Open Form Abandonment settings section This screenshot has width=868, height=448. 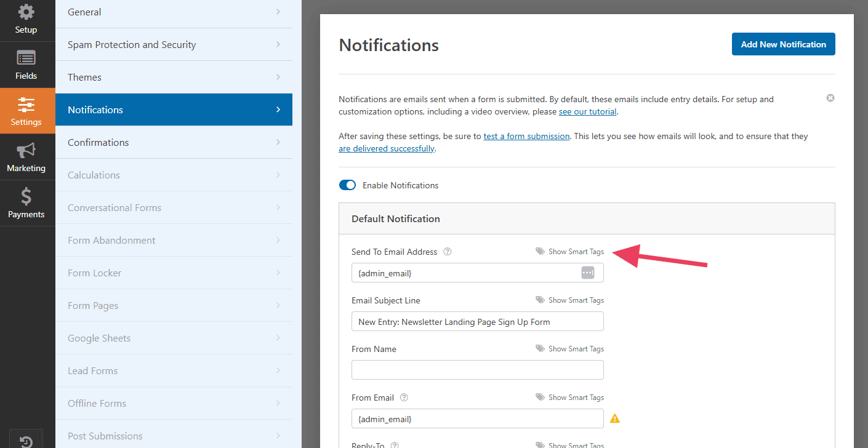(x=174, y=240)
